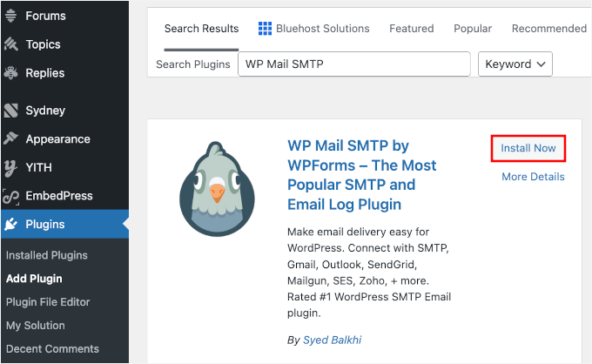Click the 'Search Plugins' label text

pos(193,64)
